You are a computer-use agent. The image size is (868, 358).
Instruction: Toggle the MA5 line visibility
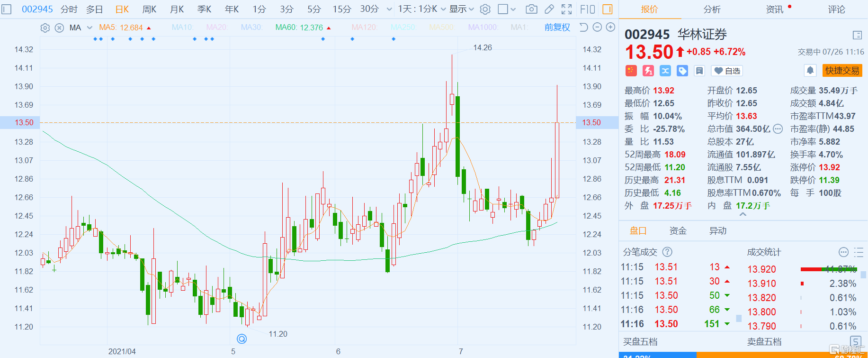point(125,28)
